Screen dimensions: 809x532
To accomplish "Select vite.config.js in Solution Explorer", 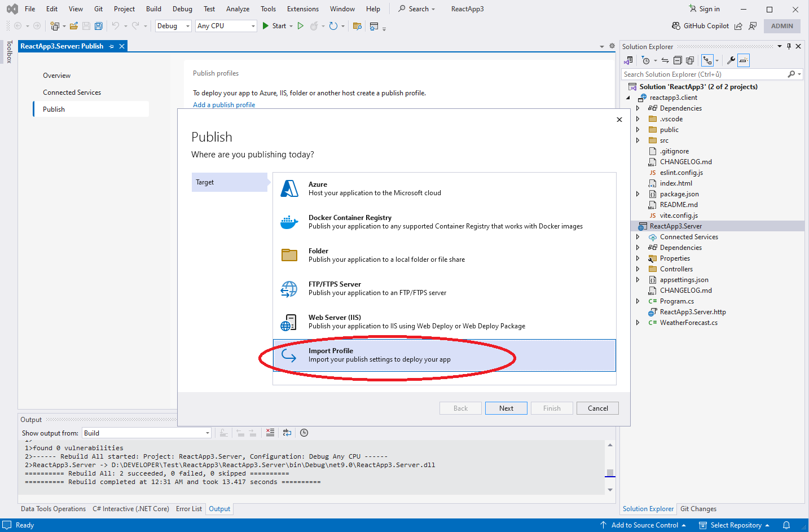I will coord(679,216).
